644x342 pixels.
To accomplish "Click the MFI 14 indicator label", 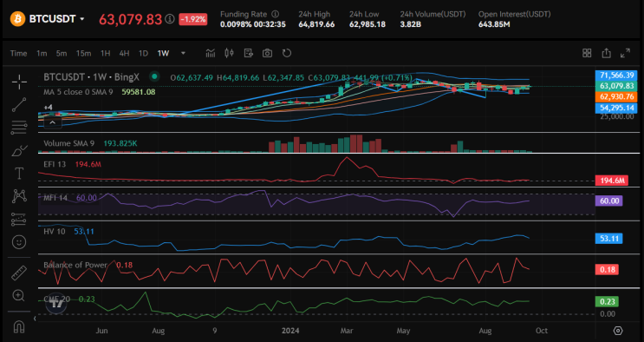I will click(x=55, y=198).
